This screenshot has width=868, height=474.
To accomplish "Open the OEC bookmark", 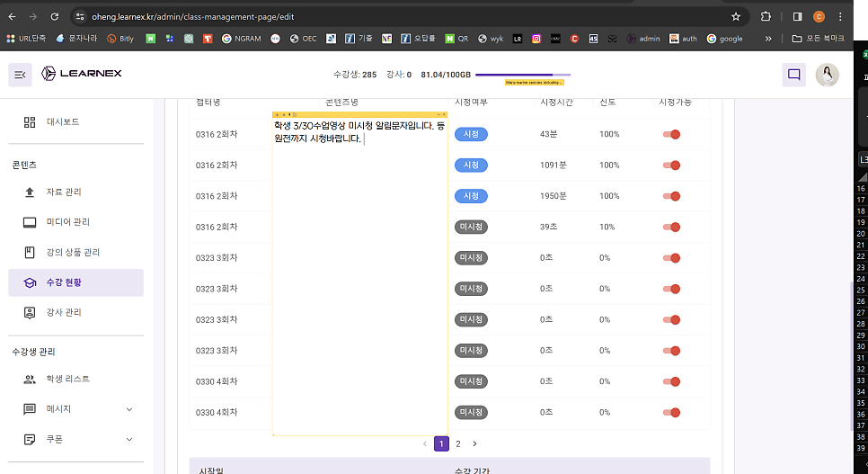I will (x=304, y=39).
